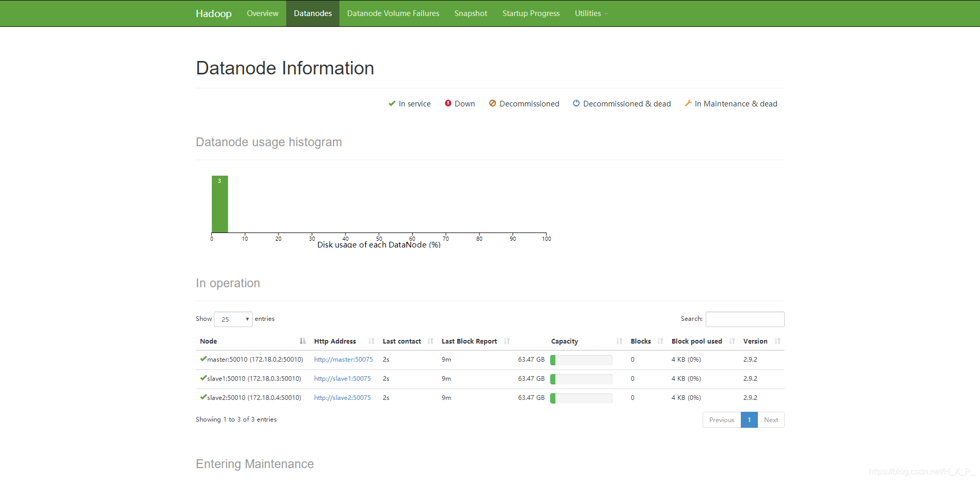Sort by Version column sort icon
This screenshot has width=980, height=481.
pyautogui.click(x=777, y=341)
